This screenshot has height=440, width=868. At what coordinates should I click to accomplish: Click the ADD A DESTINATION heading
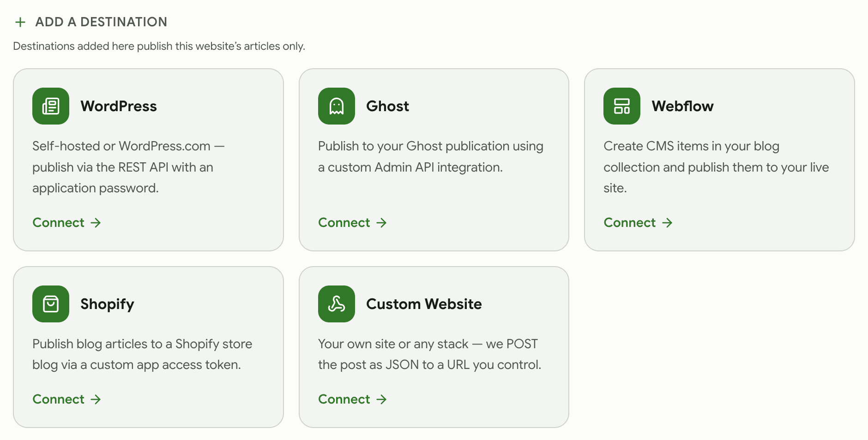pos(101,22)
